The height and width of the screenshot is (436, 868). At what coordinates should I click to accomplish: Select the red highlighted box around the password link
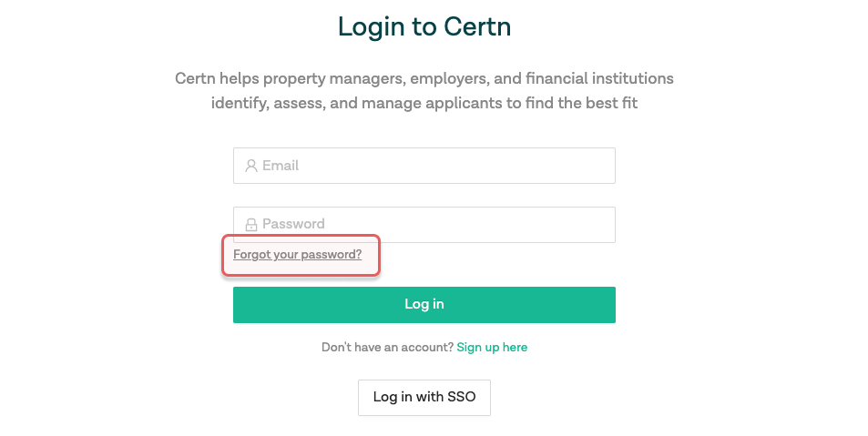coord(301,255)
